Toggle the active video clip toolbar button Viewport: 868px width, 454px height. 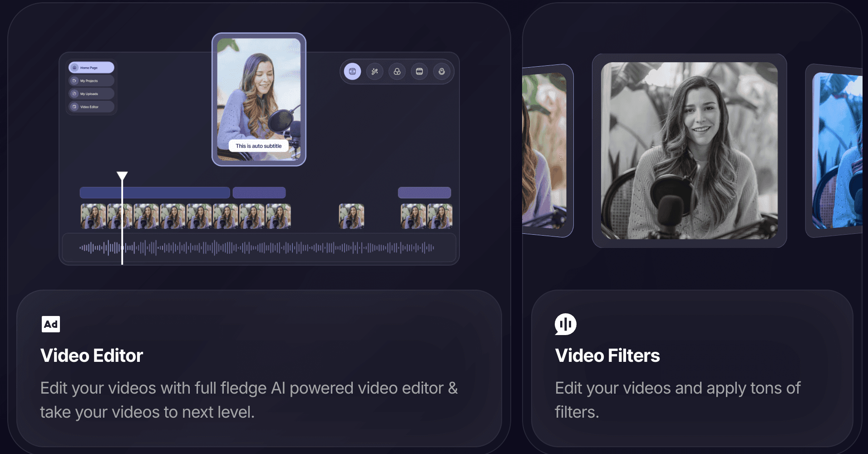352,71
